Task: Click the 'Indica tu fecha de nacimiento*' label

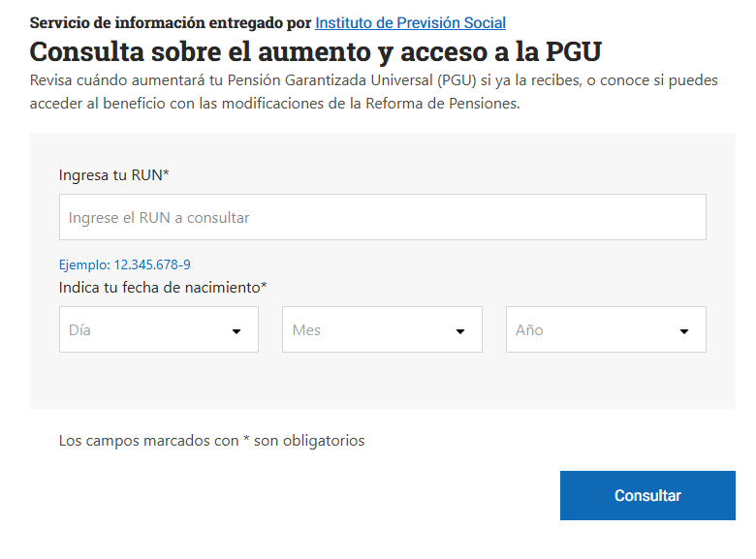Action: point(163,287)
